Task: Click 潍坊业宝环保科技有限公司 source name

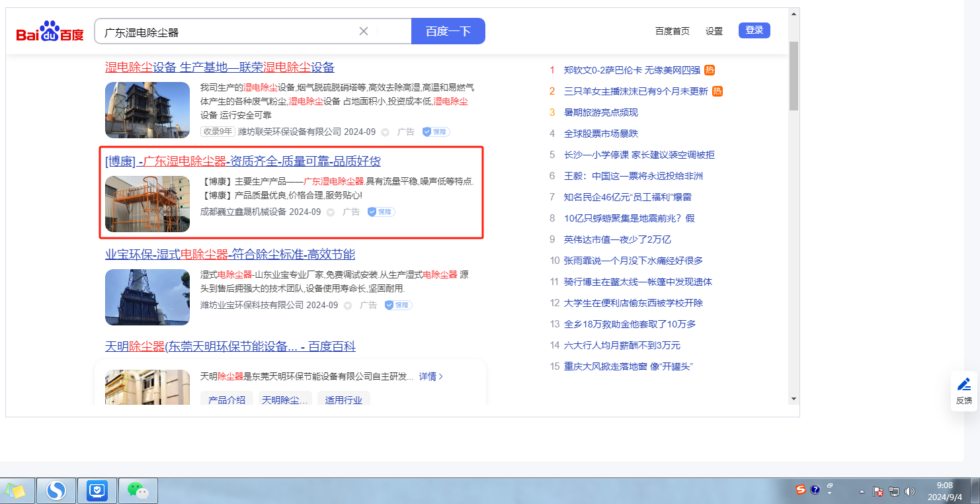Action: coord(252,305)
